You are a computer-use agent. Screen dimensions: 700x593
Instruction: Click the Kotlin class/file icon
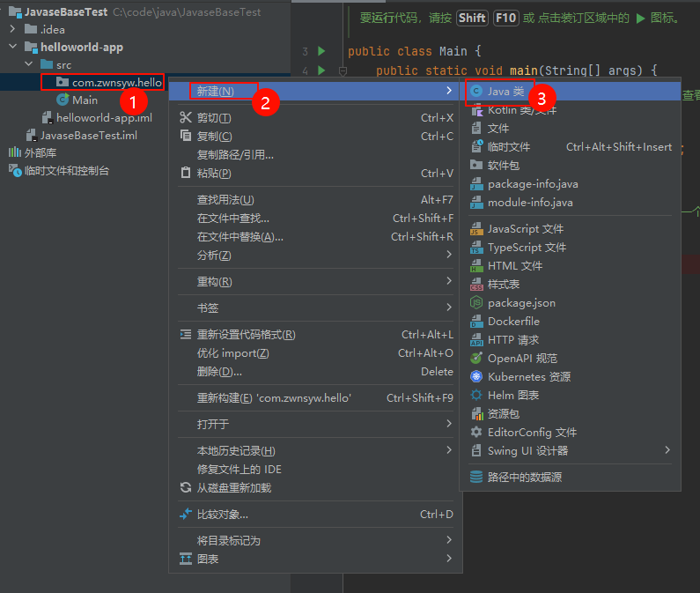476,110
